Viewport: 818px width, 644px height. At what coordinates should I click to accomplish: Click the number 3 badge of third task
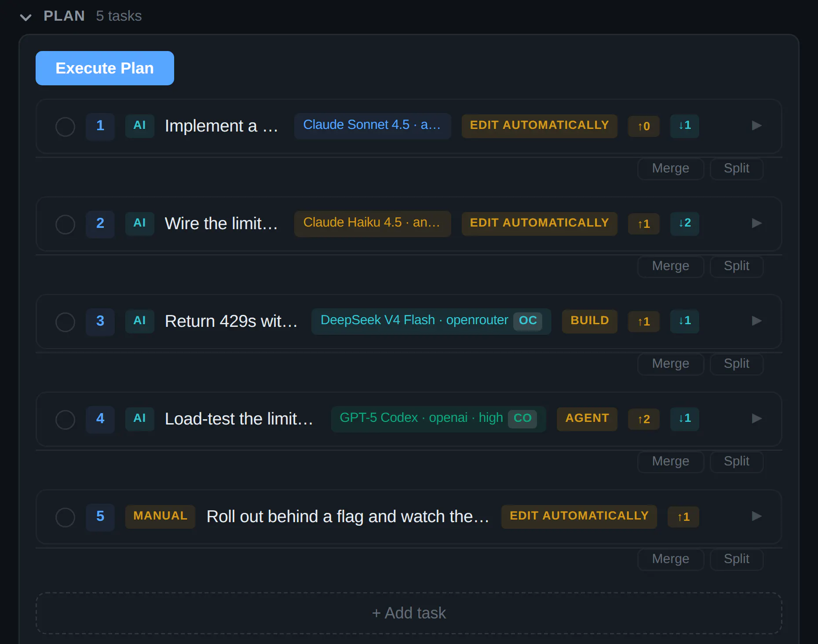point(100,322)
